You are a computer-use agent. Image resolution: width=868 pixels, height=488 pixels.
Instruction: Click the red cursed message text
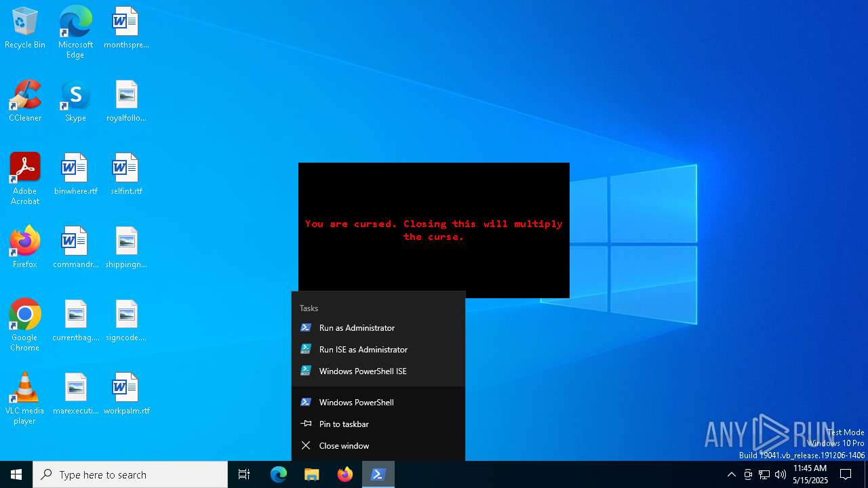point(433,230)
